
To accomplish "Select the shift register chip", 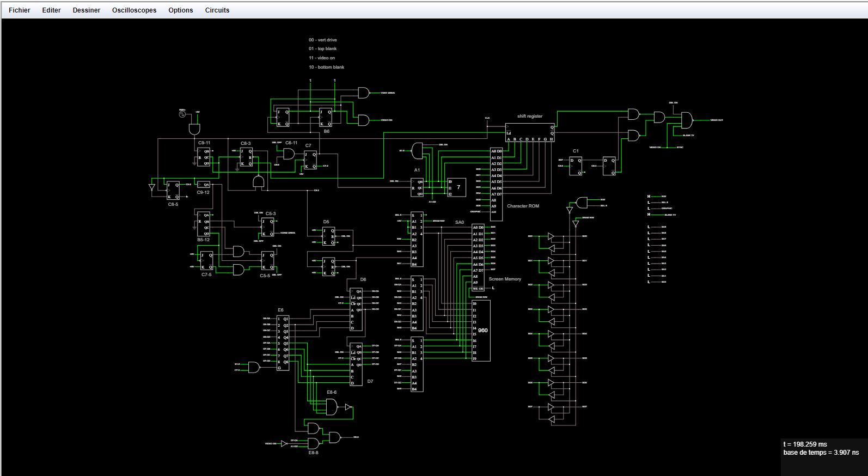I will point(530,132).
